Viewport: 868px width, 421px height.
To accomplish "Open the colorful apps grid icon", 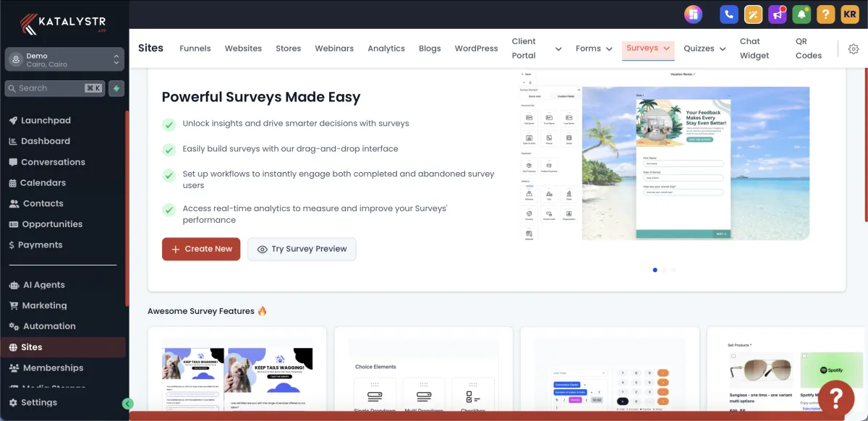I will coord(694,14).
